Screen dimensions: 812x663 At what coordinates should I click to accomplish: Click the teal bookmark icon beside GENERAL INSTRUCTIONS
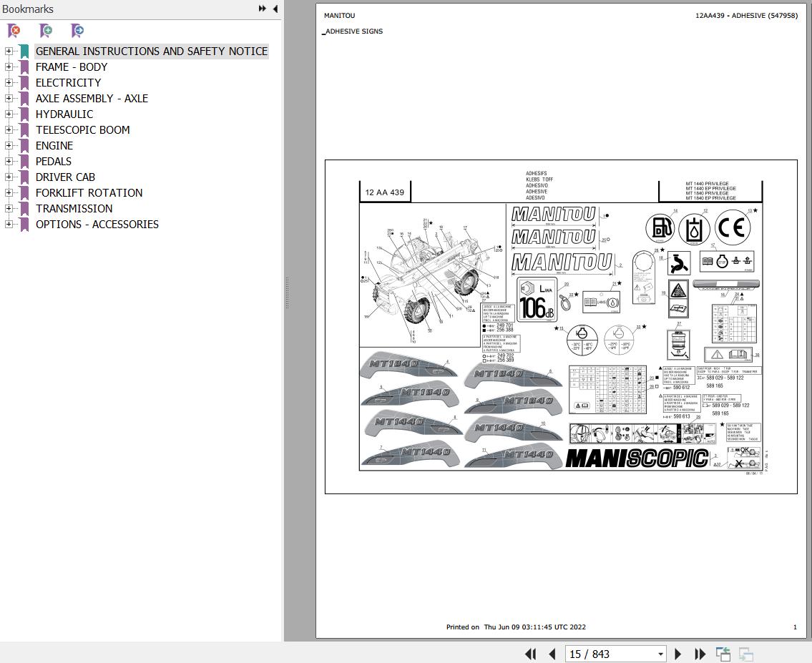tap(24, 51)
